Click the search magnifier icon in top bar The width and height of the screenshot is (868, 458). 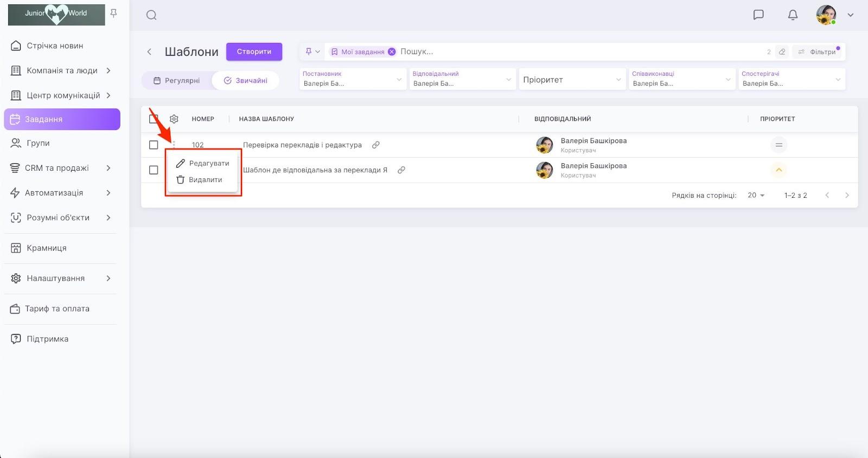[x=151, y=15]
